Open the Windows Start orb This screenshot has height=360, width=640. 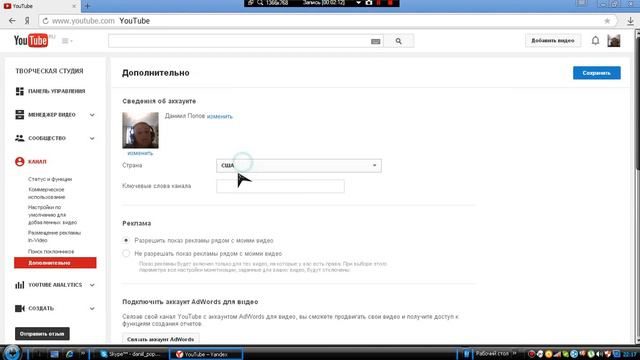click(x=11, y=353)
